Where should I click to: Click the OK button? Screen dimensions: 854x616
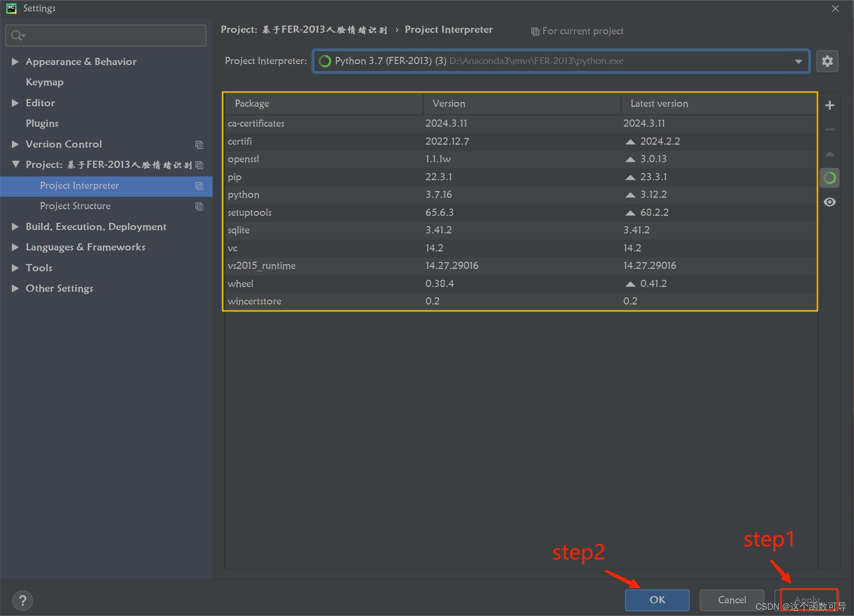[657, 599]
